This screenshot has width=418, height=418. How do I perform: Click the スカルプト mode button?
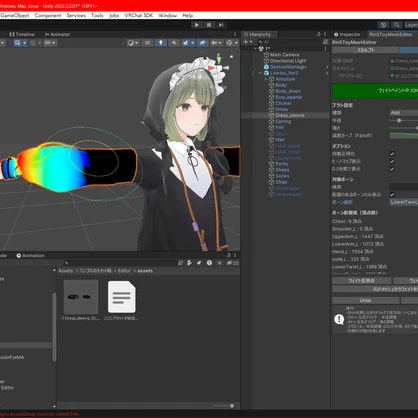point(366,50)
